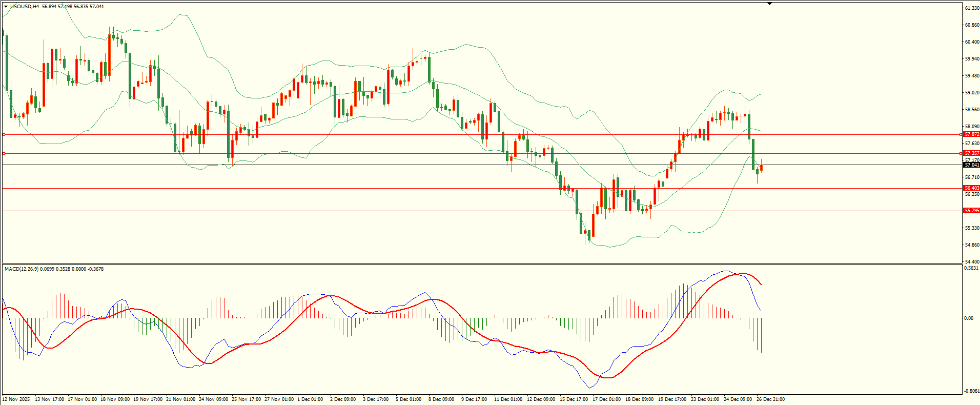Select left handle of the 57.872 line
This screenshot has height=405, width=980.
[x=4, y=134]
